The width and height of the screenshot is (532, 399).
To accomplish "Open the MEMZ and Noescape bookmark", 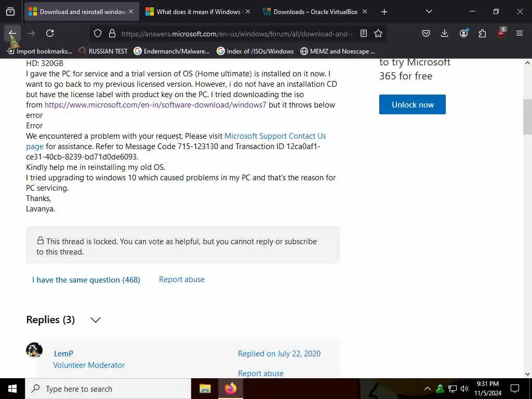I will tap(338, 51).
